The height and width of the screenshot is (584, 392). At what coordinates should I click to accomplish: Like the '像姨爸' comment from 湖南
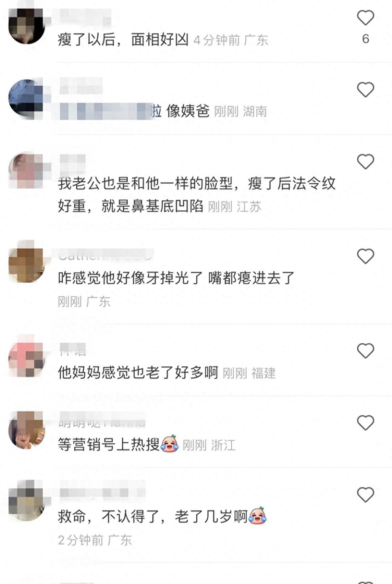(x=365, y=90)
